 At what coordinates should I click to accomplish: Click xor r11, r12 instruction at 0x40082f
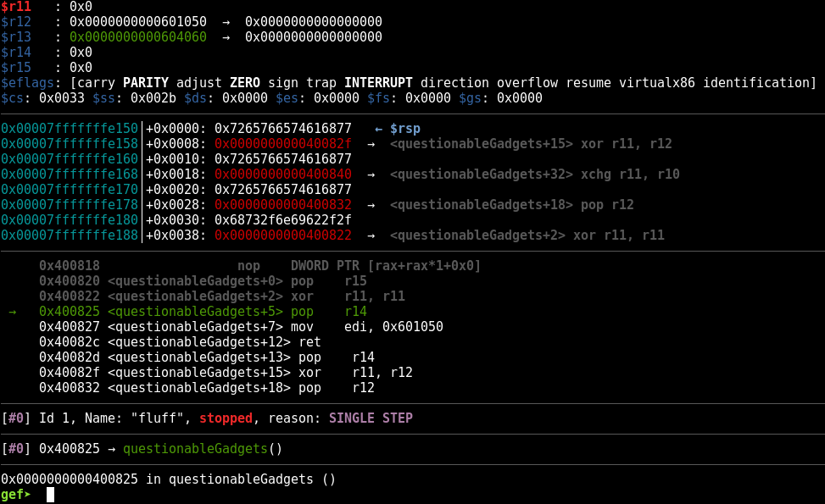point(355,372)
